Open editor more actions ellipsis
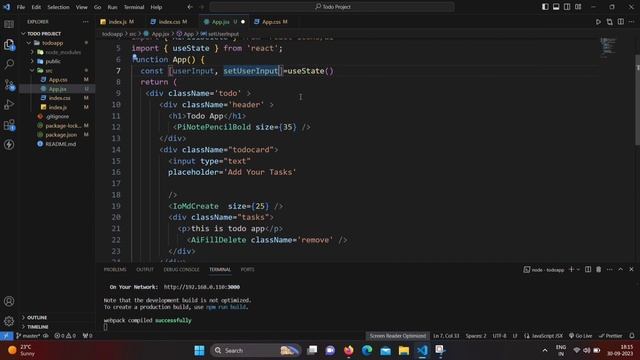The image size is (640, 360). click(x=631, y=22)
